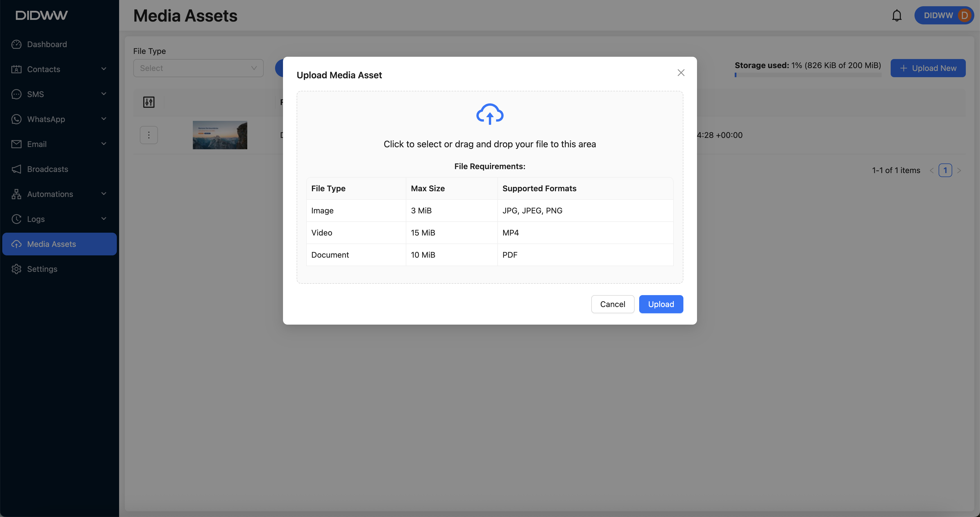This screenshot has height=517, width=980.
Task: Click the Dashboard gauge icon in sidebar
Action: (16, 44)
